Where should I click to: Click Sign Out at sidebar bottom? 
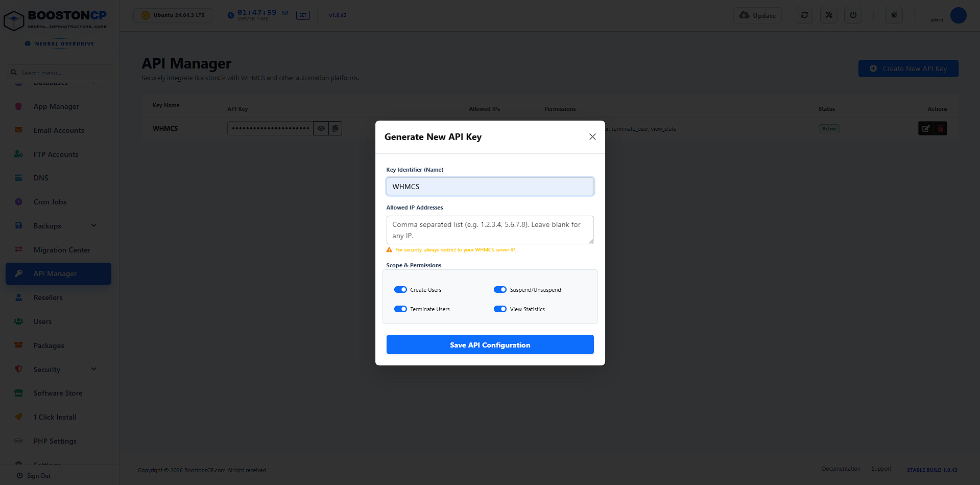pyautogui.click(x=34, y=476)
